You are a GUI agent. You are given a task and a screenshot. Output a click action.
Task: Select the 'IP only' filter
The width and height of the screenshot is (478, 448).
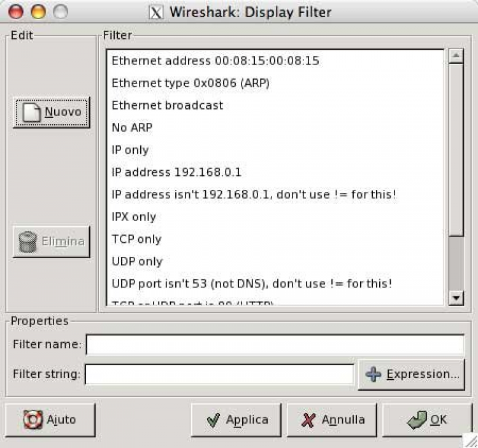(275, 150)
